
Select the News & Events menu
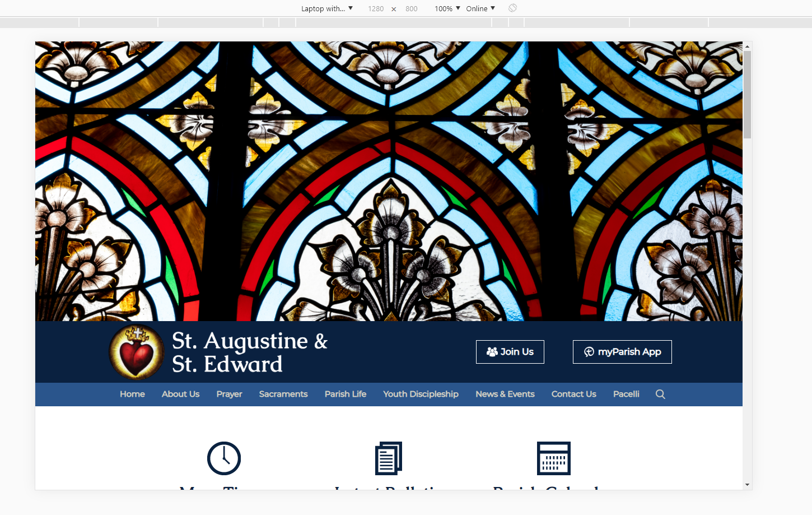[x=505, y=395]
